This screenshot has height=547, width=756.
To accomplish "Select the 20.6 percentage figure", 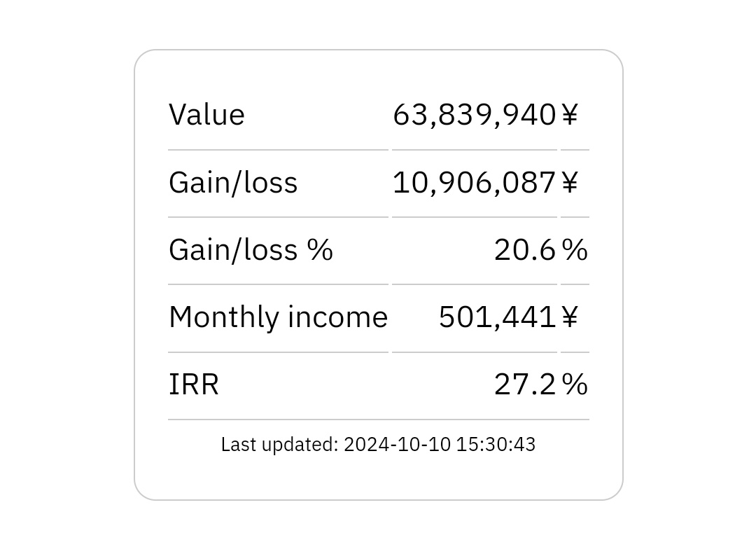I will coord(524,250).
